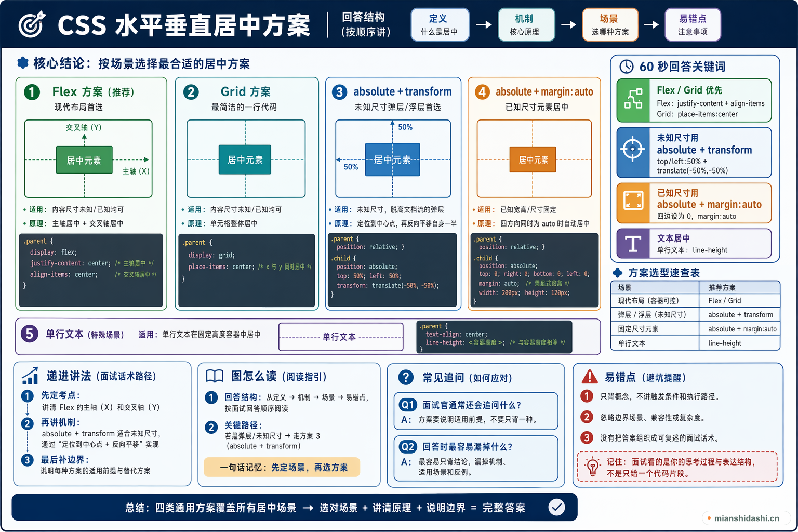Click step 2 circle beside 再讲机制
Screen dimensions: 798x532
pyautogui.click(x=28, y=423)
